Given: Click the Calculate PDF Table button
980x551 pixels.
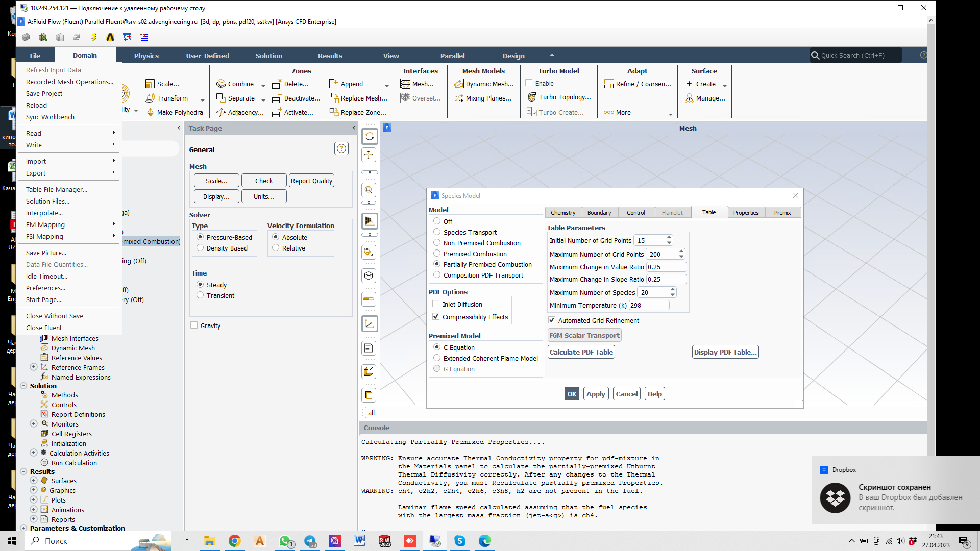Looking at the screenshot, I should [x=581, y=352].
